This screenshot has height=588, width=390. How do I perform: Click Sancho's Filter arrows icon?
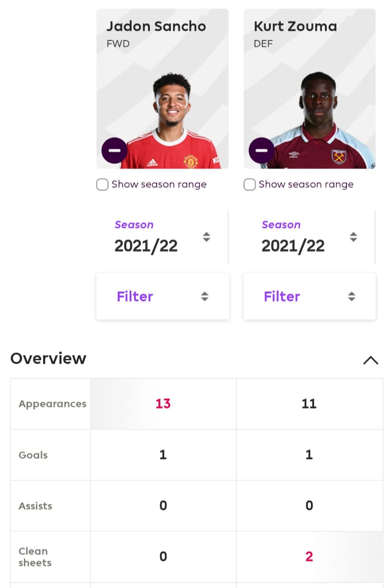tap(204, 296)
